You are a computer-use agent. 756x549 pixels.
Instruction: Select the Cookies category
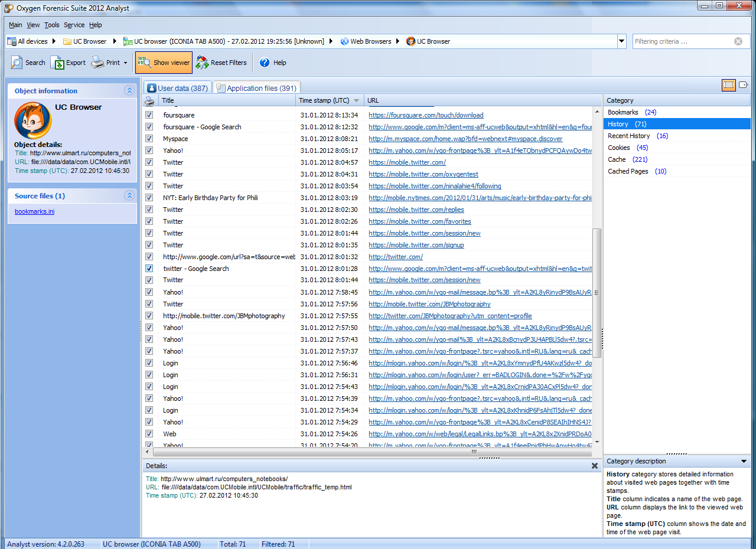coord(619,148)
